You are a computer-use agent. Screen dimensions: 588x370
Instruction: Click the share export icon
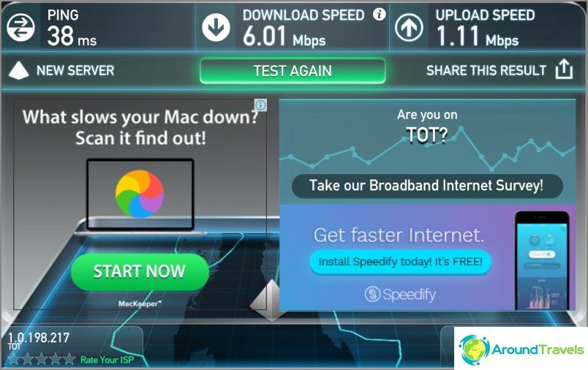pos(564,69)
